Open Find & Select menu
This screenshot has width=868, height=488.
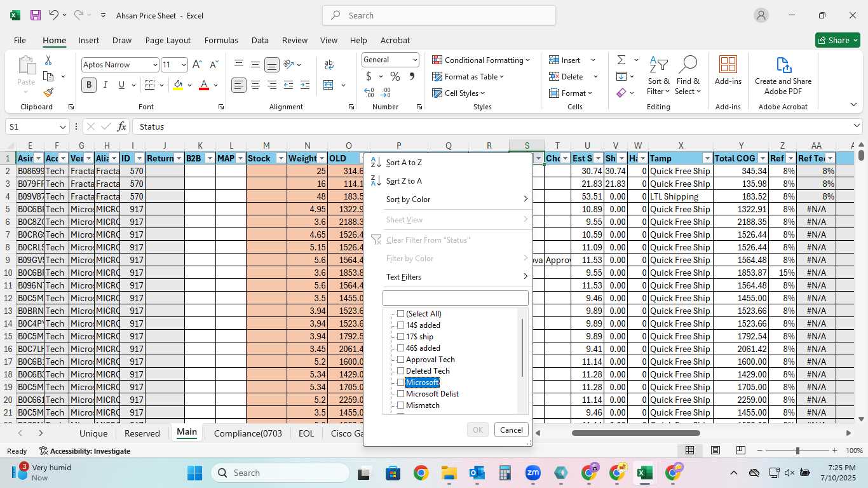click(688, 76)
